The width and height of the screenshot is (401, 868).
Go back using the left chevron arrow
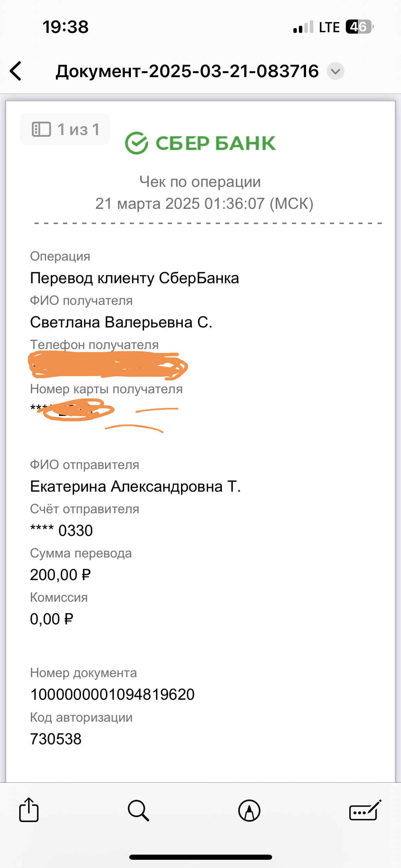click(x=16, y=71)
